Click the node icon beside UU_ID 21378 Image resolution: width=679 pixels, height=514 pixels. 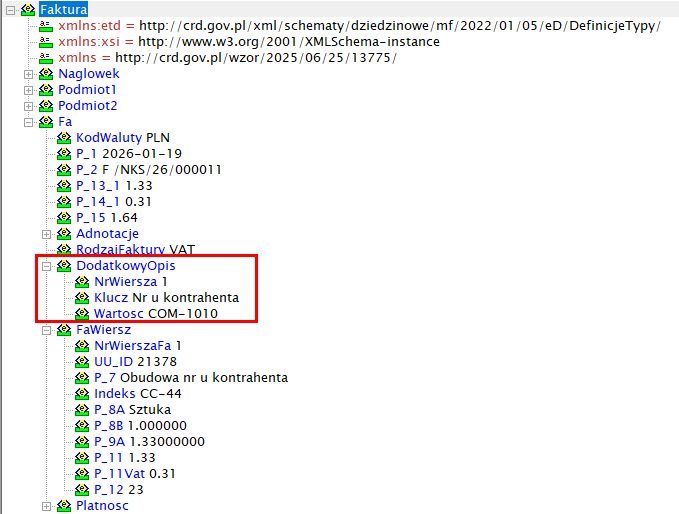point(83,362)
